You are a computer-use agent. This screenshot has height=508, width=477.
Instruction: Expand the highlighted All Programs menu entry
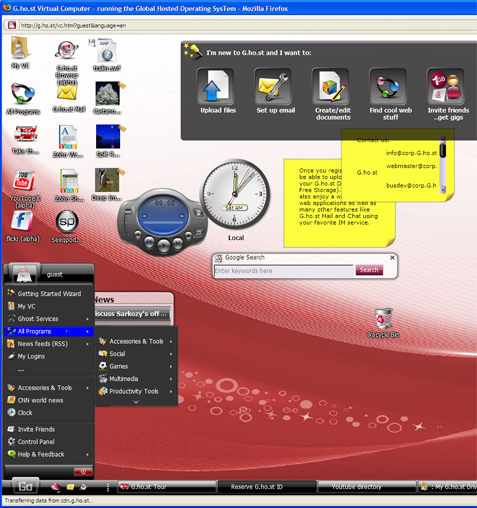pyautogui.click(x=49, y=331)
